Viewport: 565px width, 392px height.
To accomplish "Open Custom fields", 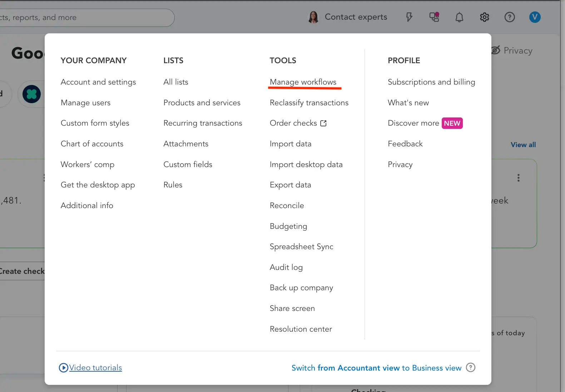I will pos(188,165).
